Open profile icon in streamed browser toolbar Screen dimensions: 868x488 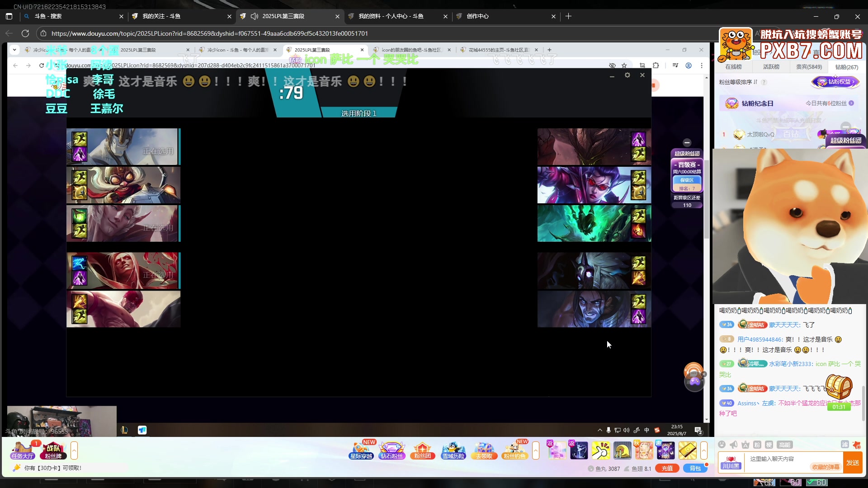click(689, 66)
